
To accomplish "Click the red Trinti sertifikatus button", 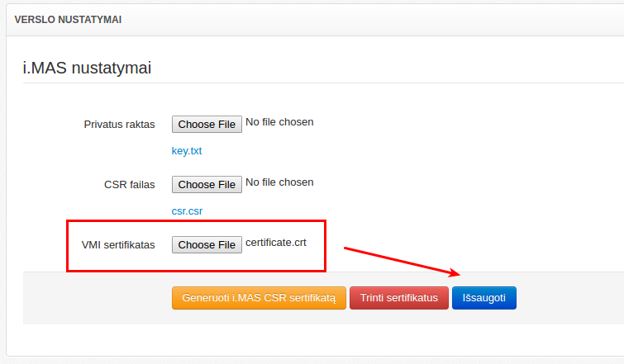I will click(x=399, y=298).
